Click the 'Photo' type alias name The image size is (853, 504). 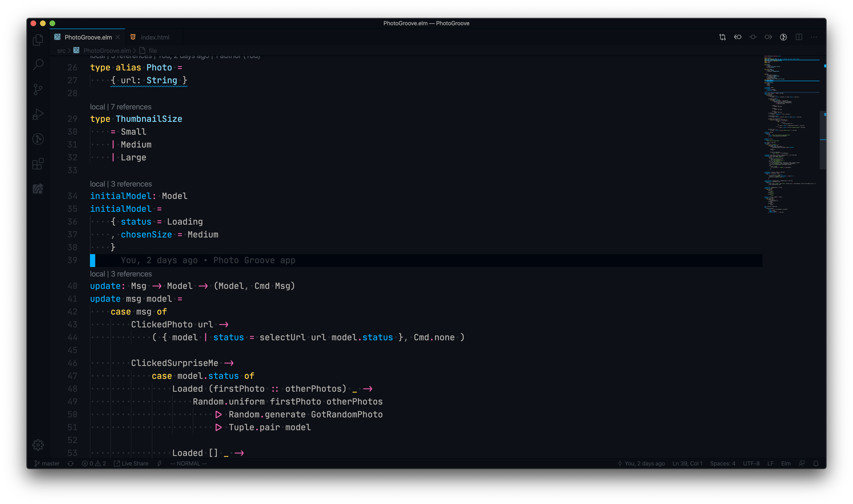(159, 68)
